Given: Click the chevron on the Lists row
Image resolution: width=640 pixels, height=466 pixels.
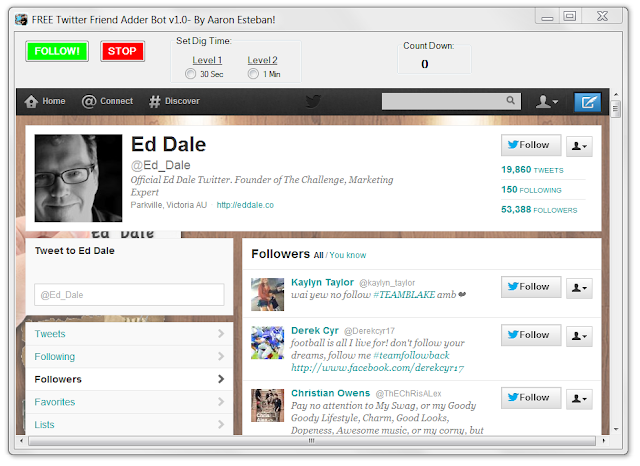Looking at the screenshot, I should (221, 424).
